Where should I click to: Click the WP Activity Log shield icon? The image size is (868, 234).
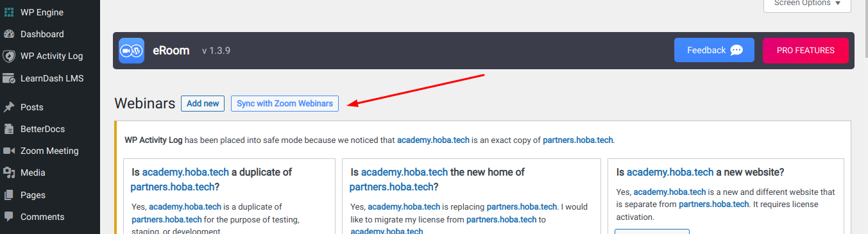[9, 56]
